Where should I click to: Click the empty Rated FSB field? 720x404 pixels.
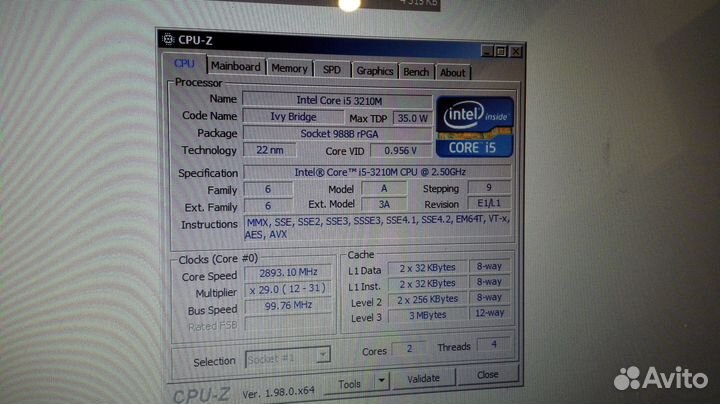tap(288, 323)
